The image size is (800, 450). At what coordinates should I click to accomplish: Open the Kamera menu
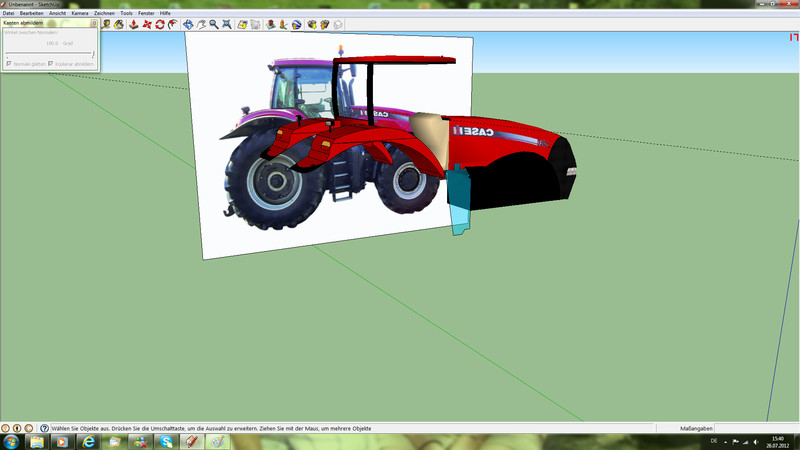pyautogui.click(x=80, y=13)
